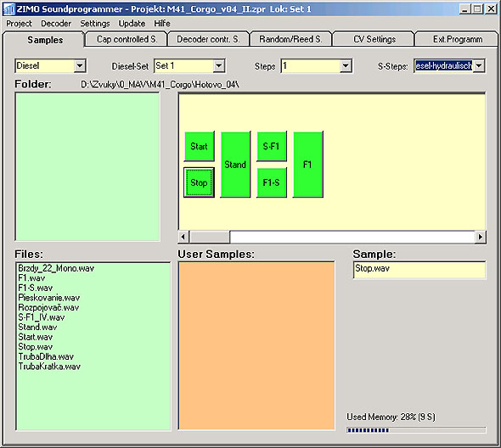
Task: Select the Stop sample block
Action: point(199,182)
